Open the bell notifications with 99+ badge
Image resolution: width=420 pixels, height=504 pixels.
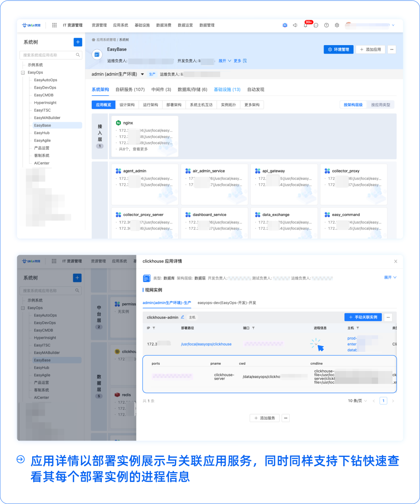pyautogui.click(x=306, y=25)
